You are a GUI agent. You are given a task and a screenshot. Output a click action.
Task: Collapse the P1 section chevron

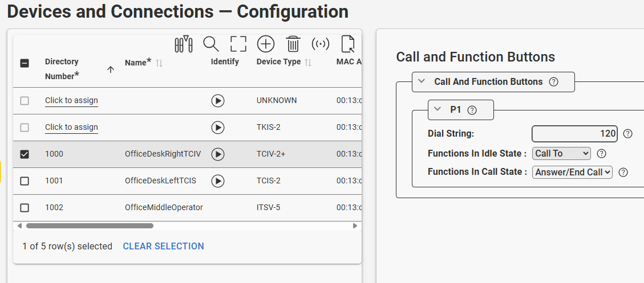[438, 109]
